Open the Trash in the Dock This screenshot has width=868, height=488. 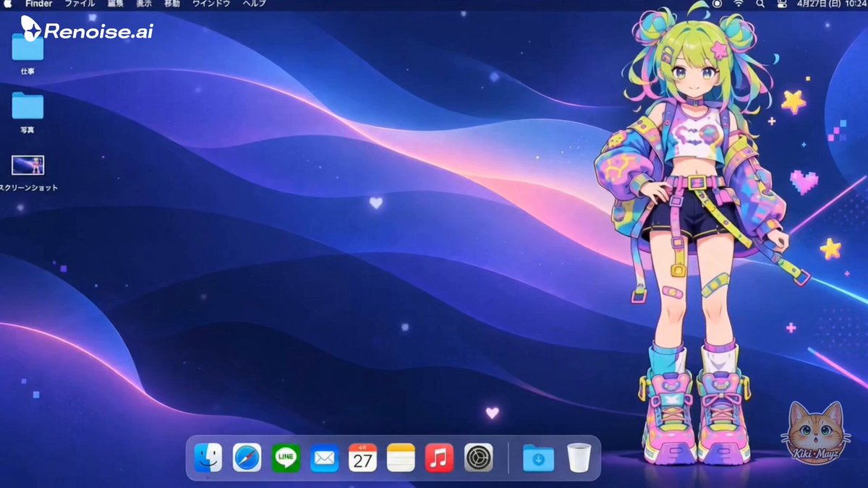click(x=579, y=458)
